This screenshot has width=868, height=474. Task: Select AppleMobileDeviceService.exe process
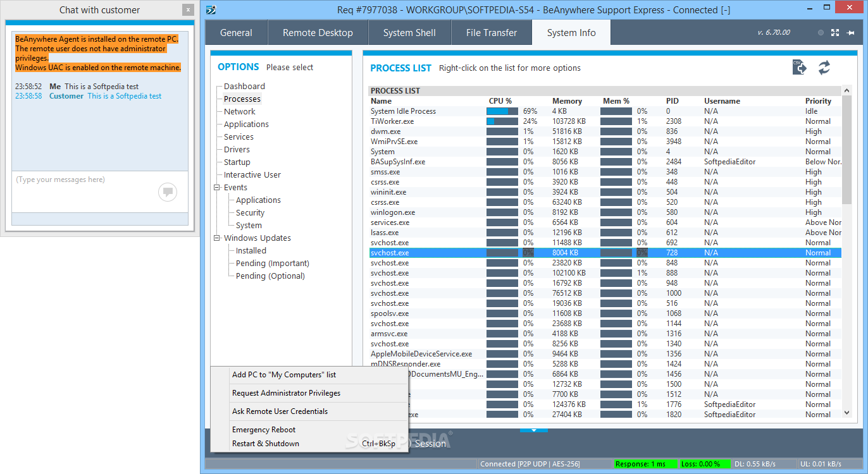coord(605,354)
